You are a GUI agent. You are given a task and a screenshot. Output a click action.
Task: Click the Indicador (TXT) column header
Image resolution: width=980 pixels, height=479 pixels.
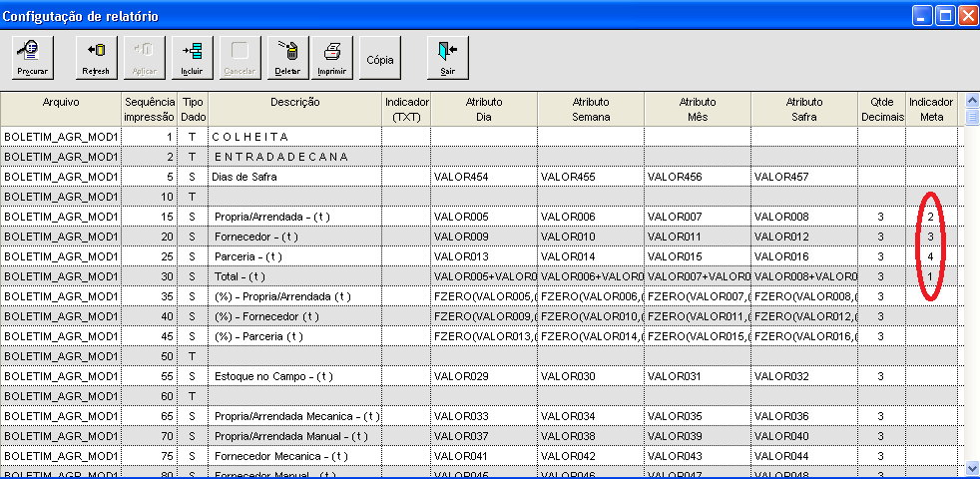point(406,110)
